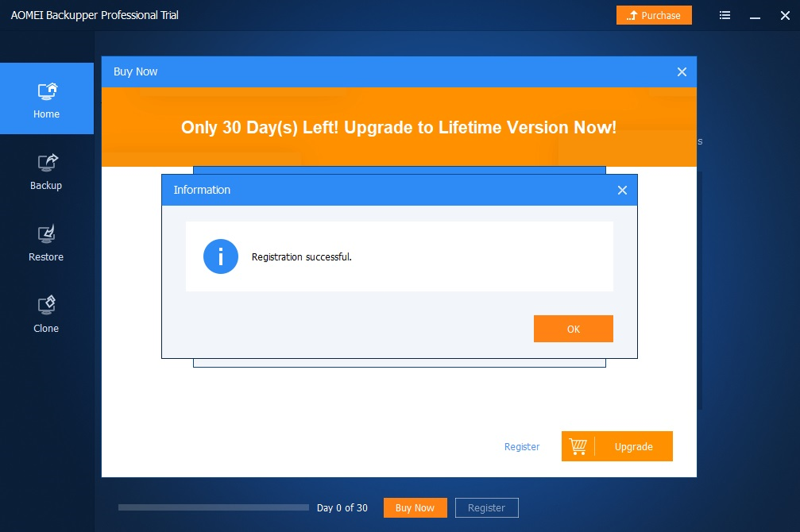Close the Buy Now dialog window
This screenshot has width=800, height=532.
(x=682, y=72)
